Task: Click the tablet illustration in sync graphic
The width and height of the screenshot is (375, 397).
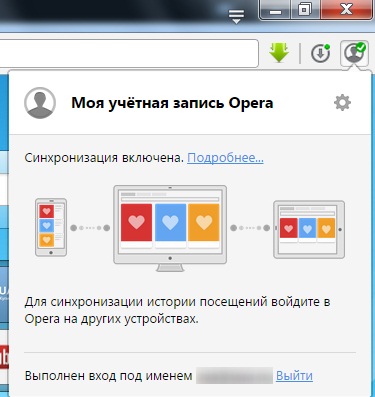Action: (x=309, y=229)
